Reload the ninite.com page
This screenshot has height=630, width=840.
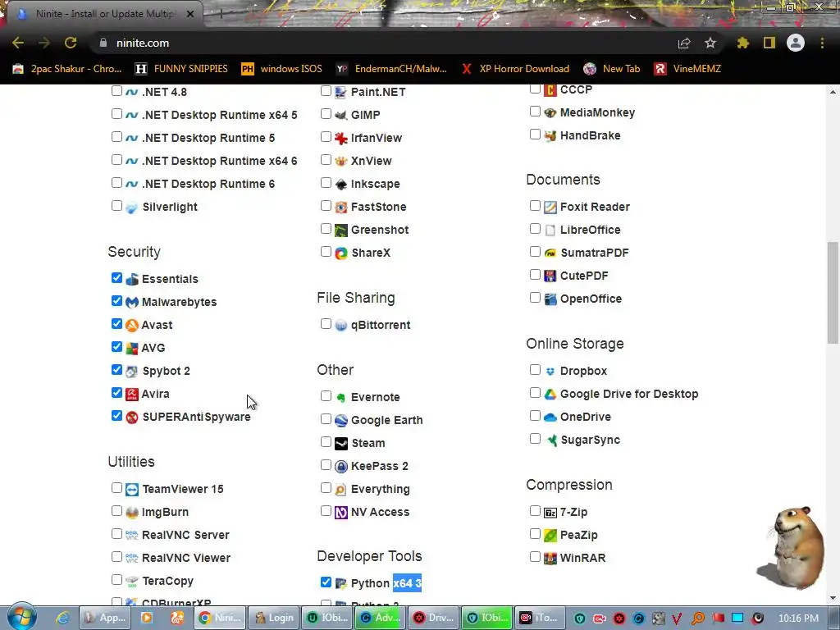click(71, 43)
